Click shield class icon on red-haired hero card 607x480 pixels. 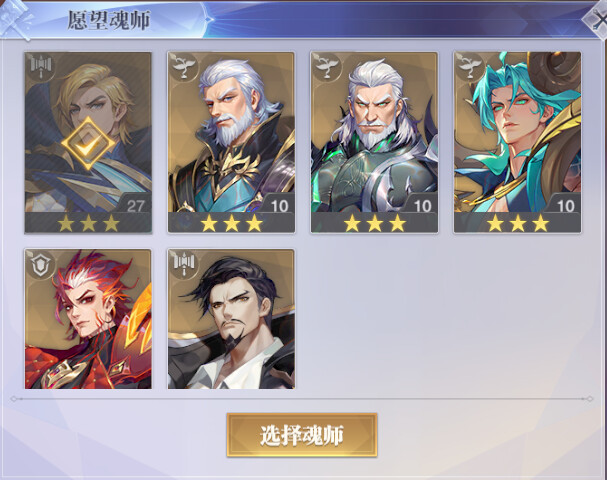click(41, 265)
